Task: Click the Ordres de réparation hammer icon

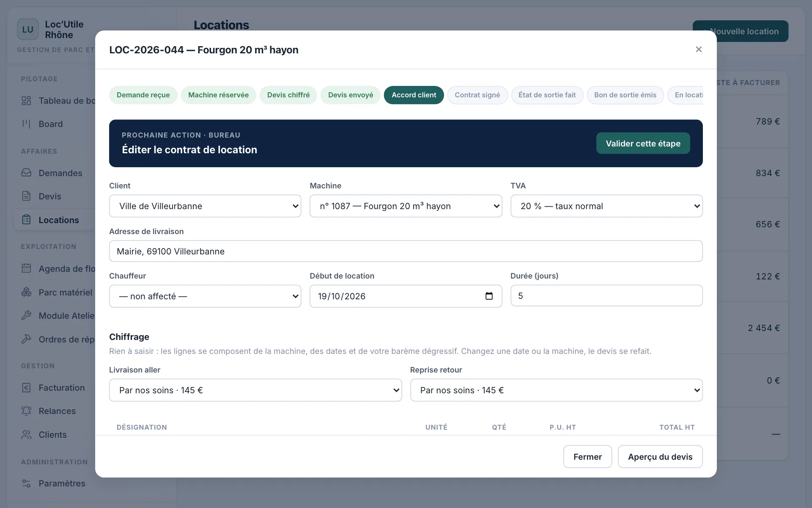Action: click(x=26, y=339)
